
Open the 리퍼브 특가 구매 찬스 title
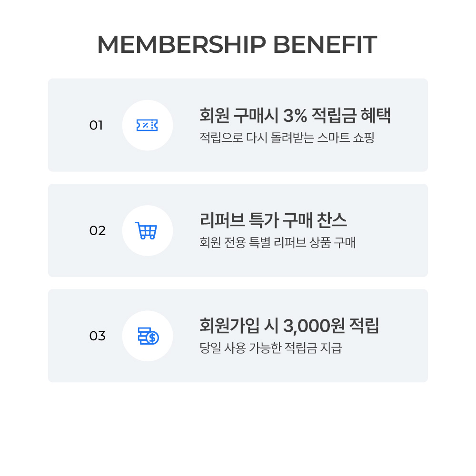(x=273, y=221)
